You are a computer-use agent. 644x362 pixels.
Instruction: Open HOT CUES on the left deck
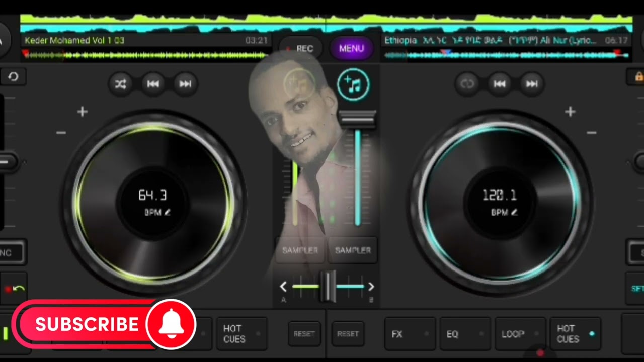pyautogui.click(x=242, y=333)
